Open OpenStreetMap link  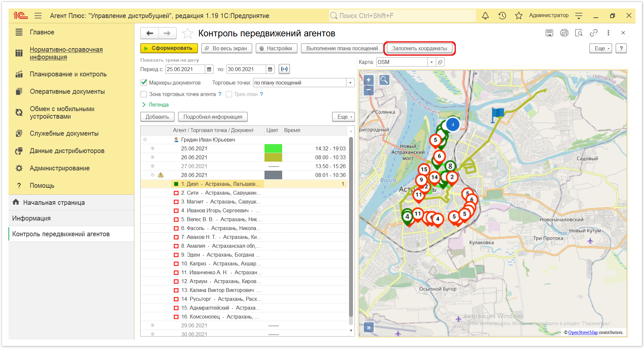[583, 332]
